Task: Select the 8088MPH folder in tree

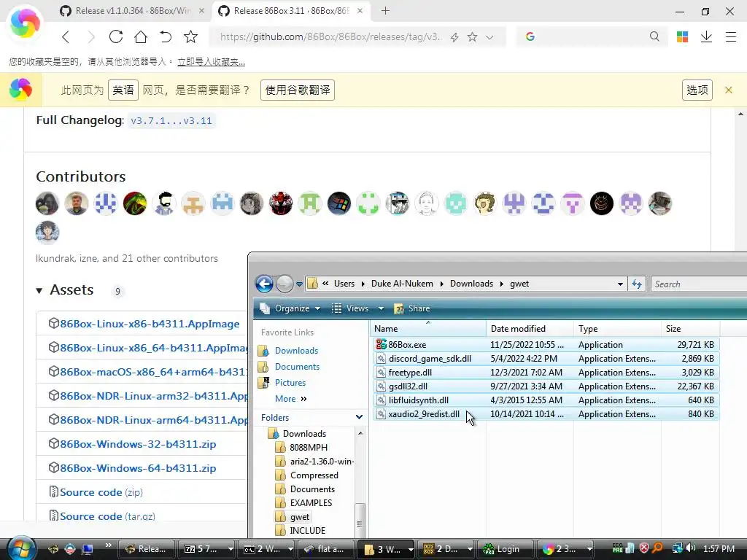Action: pyautogui.click(x=309, y=448)
